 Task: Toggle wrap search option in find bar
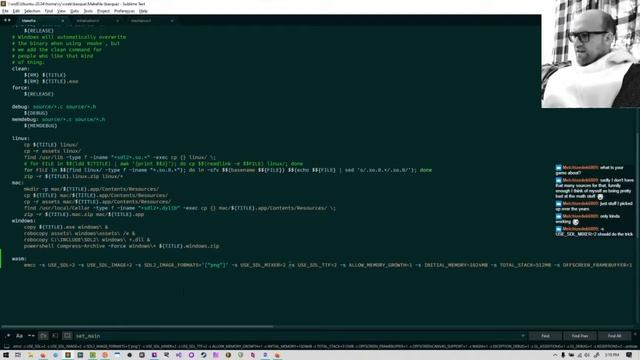click(x=43, y=336)
